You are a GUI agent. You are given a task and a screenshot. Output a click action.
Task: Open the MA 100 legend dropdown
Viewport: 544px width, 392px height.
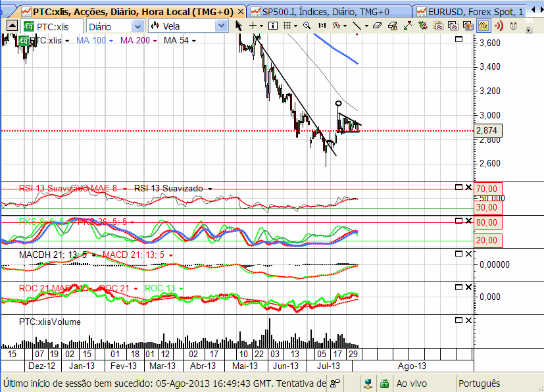click(111, 41)
